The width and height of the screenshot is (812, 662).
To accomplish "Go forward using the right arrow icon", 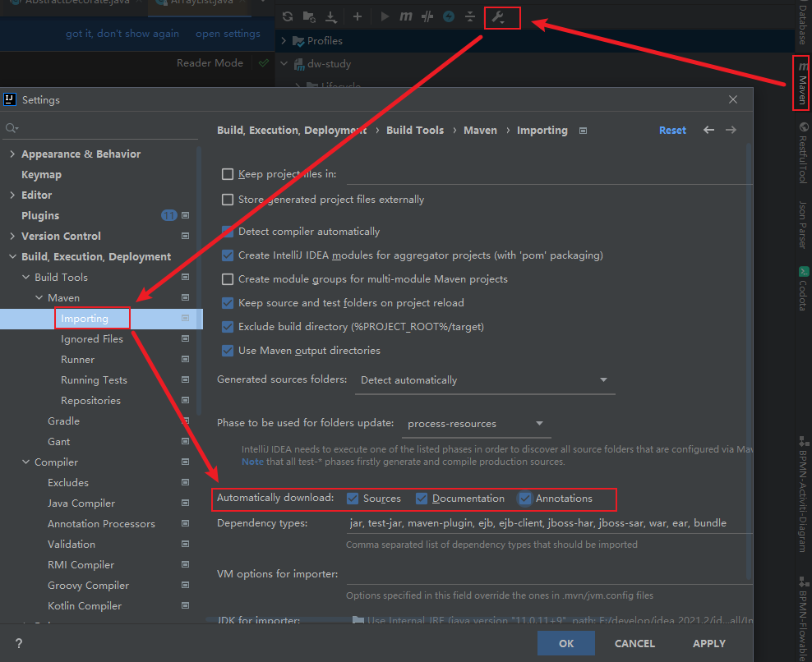I will click(x=731, y=130).
